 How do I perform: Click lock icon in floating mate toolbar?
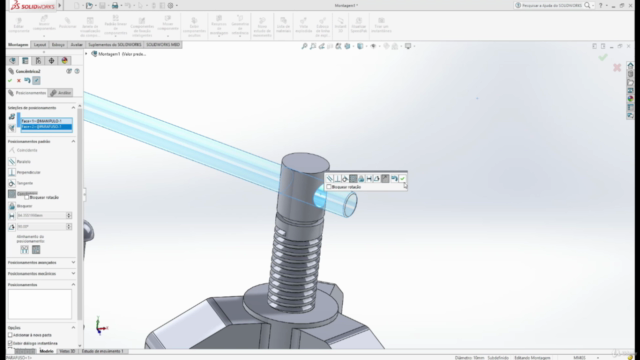click(x=361, y=178)
